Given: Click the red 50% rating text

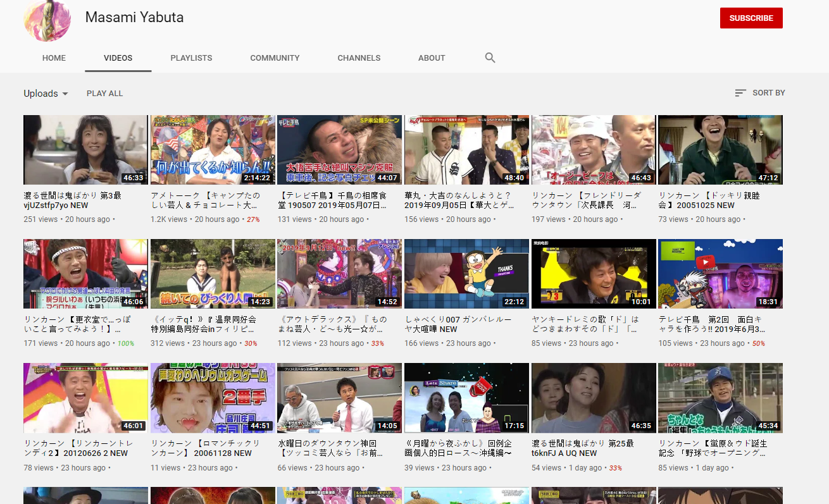Looking at the screenshot, I should [x=759, y=343].
